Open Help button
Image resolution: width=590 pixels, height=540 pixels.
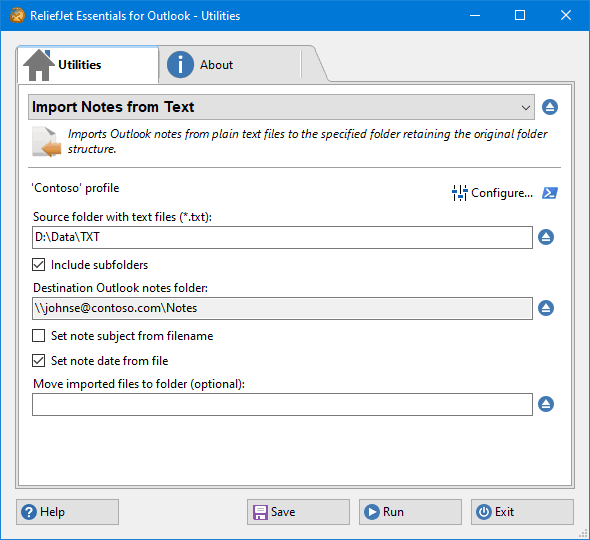pyautogui.click(x=67, y=512)
